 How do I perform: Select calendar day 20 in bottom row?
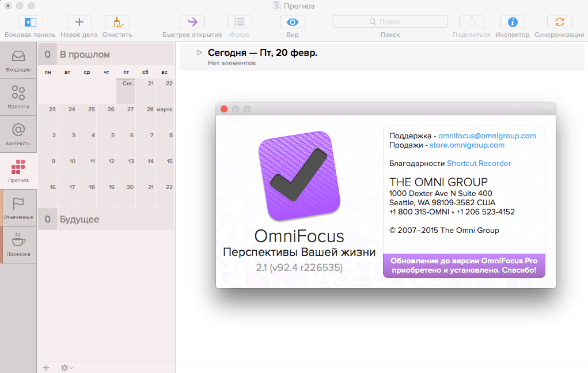point(126,195)
